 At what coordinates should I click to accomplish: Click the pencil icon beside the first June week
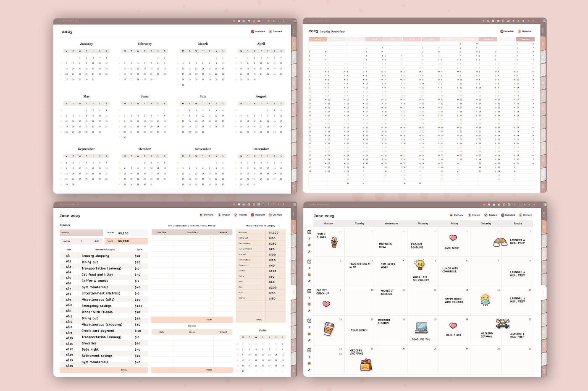pos(309,252)
